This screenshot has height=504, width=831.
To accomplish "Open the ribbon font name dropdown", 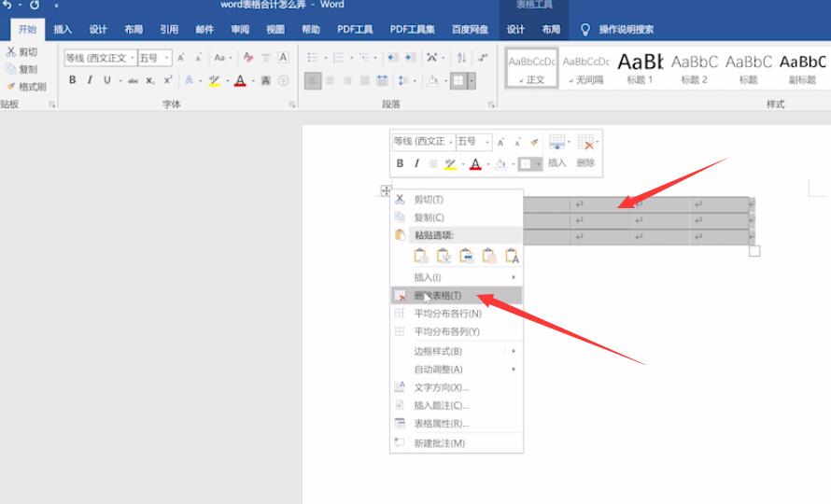I will [x=132, y=59].
